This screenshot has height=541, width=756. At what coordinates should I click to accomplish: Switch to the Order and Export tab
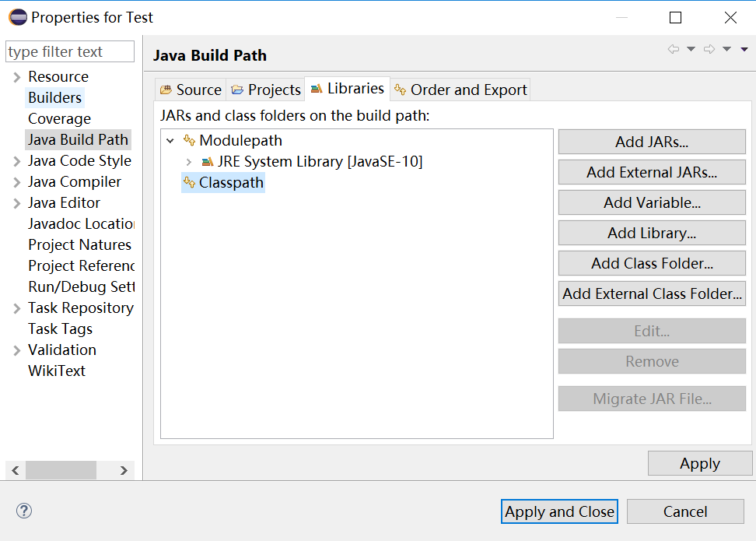click(460, 90)
